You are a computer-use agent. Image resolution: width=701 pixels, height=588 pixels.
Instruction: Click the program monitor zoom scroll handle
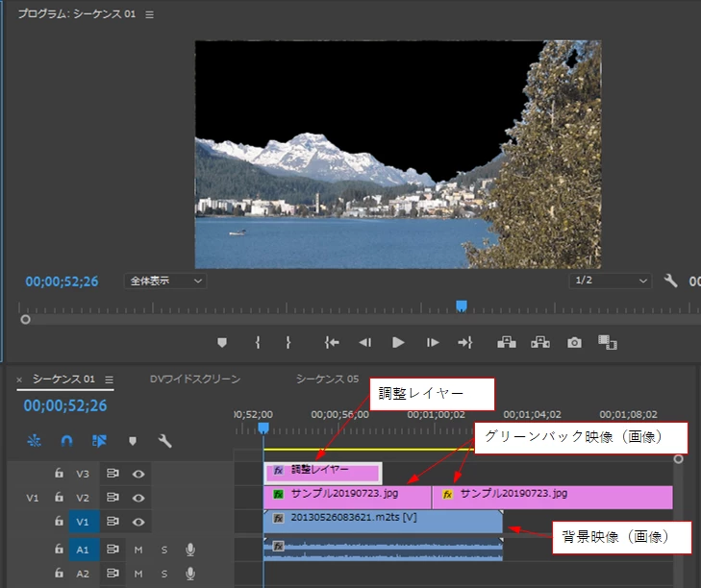pyautogui.click(x=26, y=320)
